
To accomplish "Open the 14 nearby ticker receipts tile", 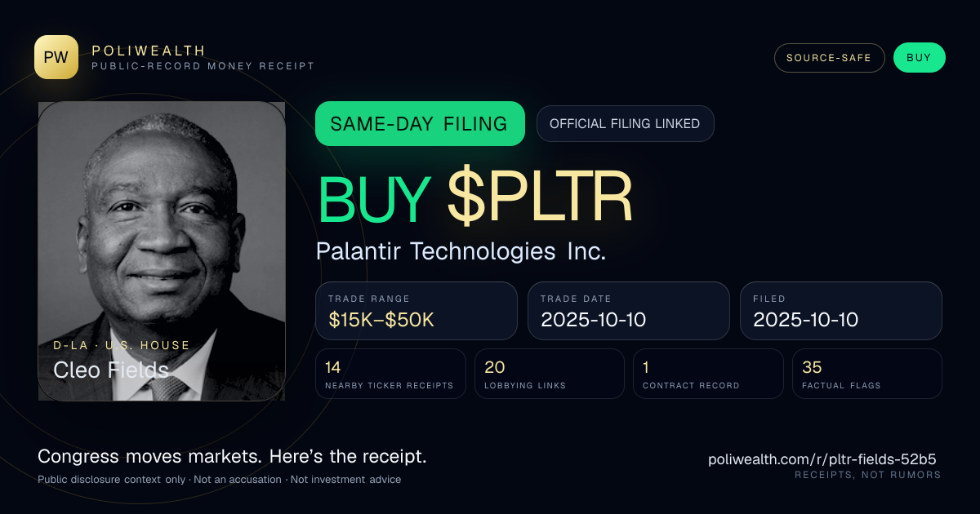I will click(390, 374).
